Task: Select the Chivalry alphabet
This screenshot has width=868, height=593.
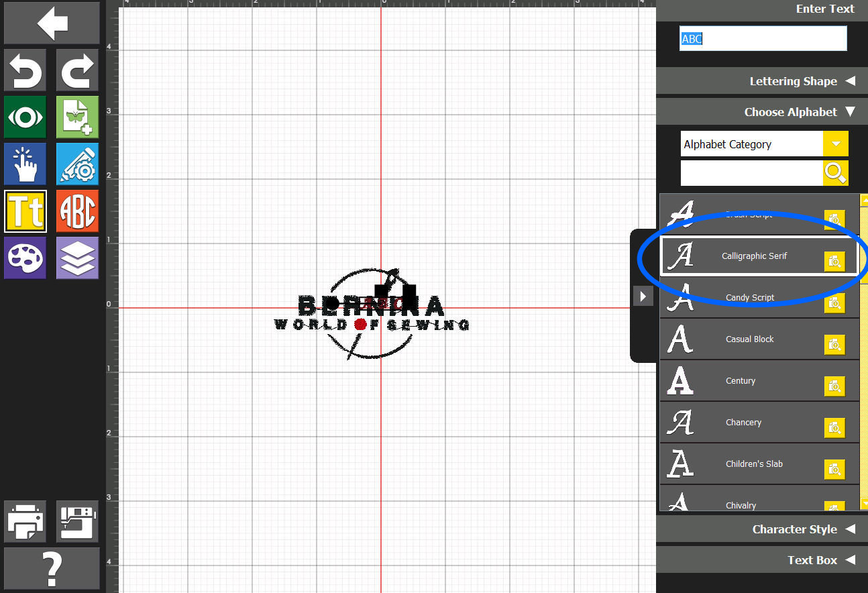Action: coord(759,498)
